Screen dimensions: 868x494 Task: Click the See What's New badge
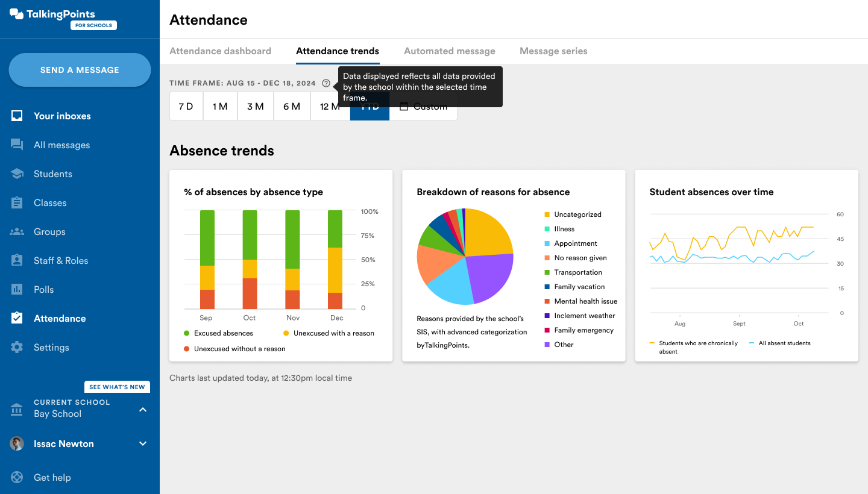[117, 387]
